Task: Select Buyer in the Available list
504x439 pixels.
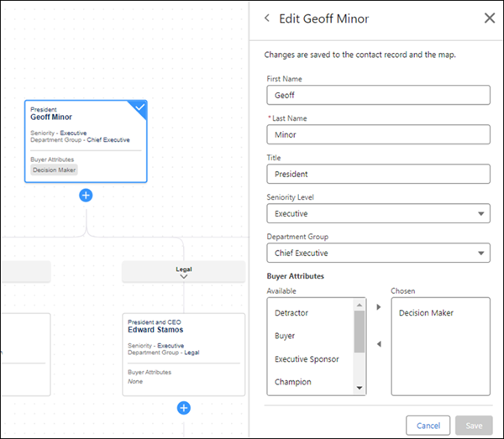Action: click(x=286, y=336)
